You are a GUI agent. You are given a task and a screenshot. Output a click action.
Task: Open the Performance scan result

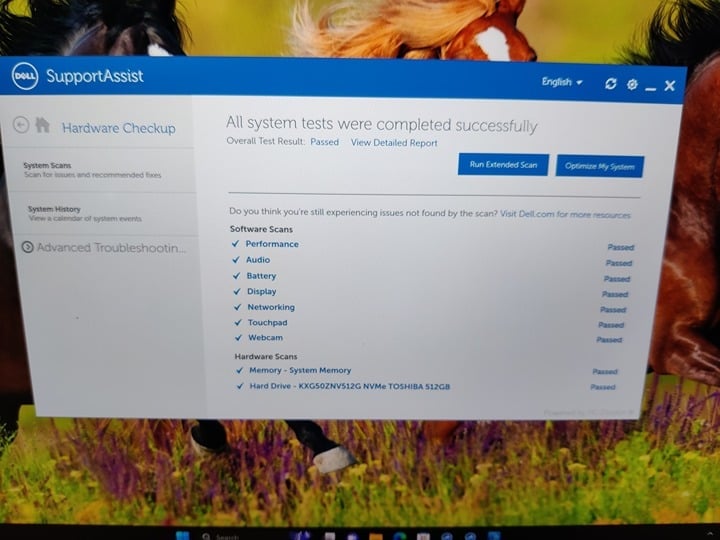pyautogui.click(x=272, y=244)
